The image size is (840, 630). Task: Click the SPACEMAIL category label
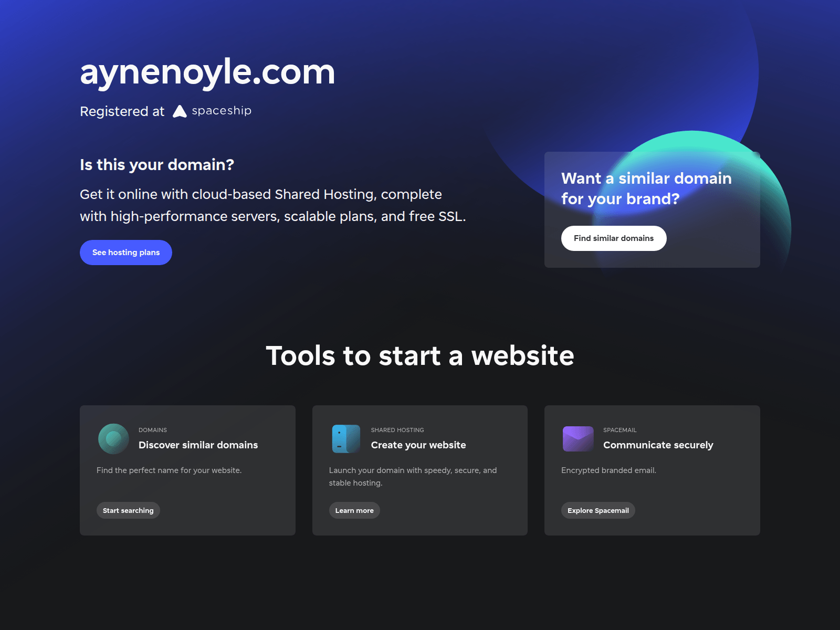[620, 430]
